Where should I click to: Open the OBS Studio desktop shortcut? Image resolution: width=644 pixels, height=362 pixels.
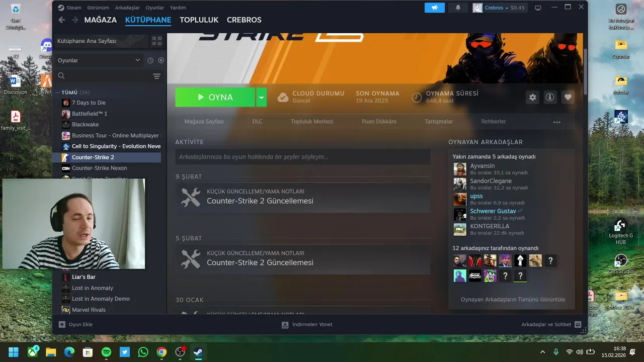(x=621, y=264)
